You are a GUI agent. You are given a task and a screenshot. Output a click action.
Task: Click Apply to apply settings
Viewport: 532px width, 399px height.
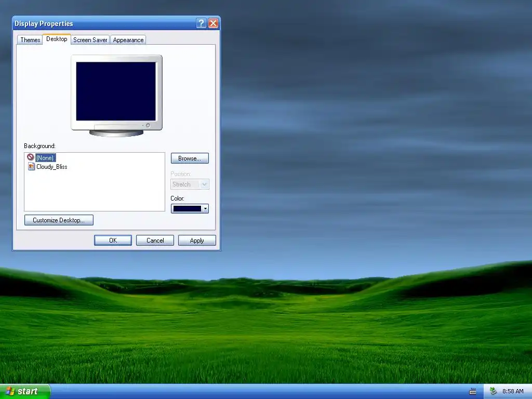pyautogui.click(x=197, y=240)
